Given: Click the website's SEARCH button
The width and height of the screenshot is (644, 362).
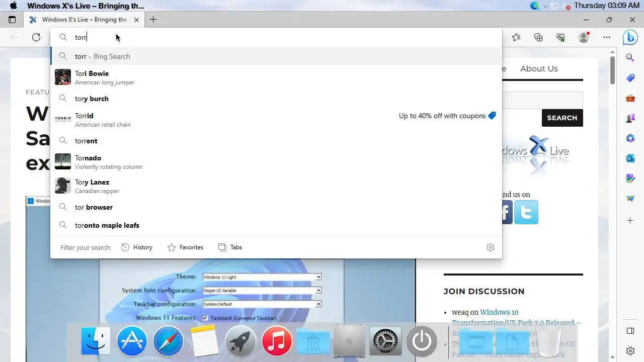Looking at the screenshot, I should click(562, 118).
